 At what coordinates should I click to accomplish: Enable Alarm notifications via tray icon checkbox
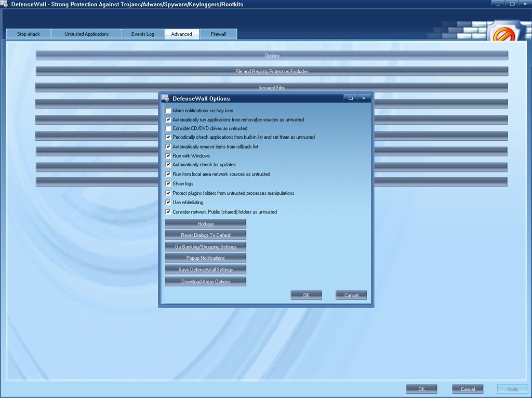[x=168, y=111]
